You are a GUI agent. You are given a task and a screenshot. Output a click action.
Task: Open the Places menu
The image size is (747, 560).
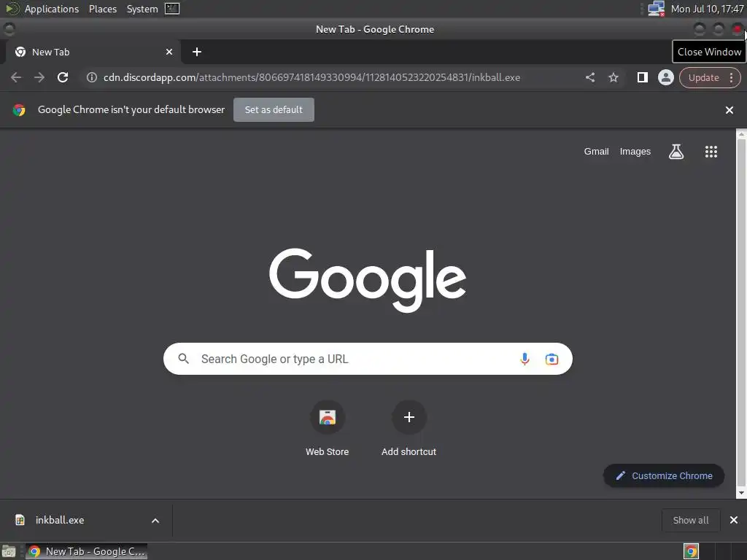[x=103, y=9]
